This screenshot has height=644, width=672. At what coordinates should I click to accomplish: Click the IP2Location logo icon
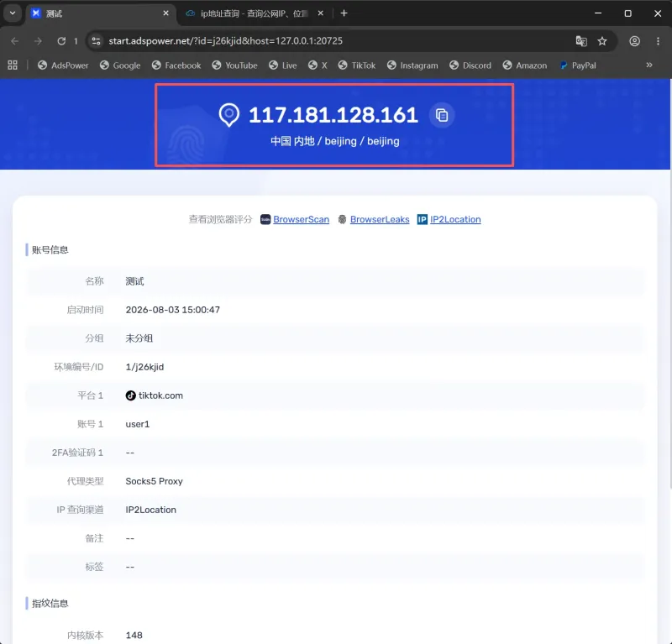point(423,219)
